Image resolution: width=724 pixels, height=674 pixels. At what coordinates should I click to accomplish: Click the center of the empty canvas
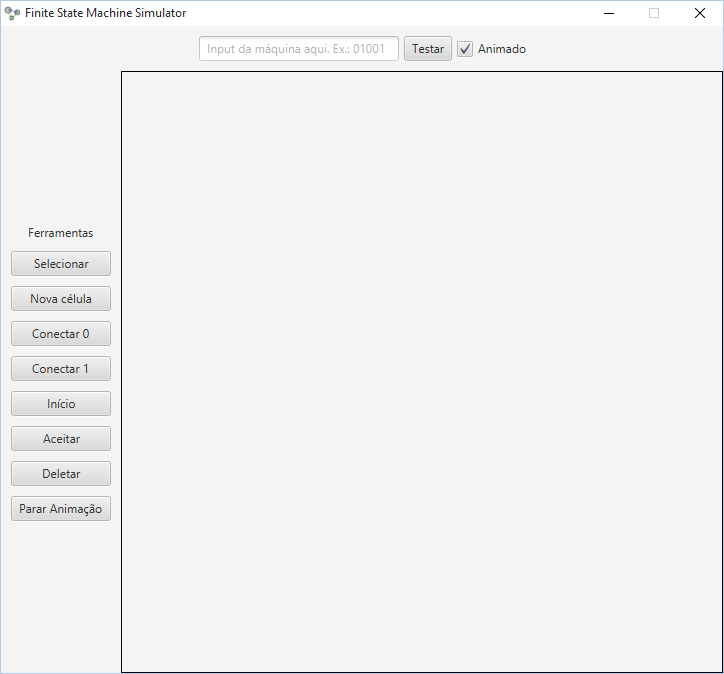[x=422, y=372]
